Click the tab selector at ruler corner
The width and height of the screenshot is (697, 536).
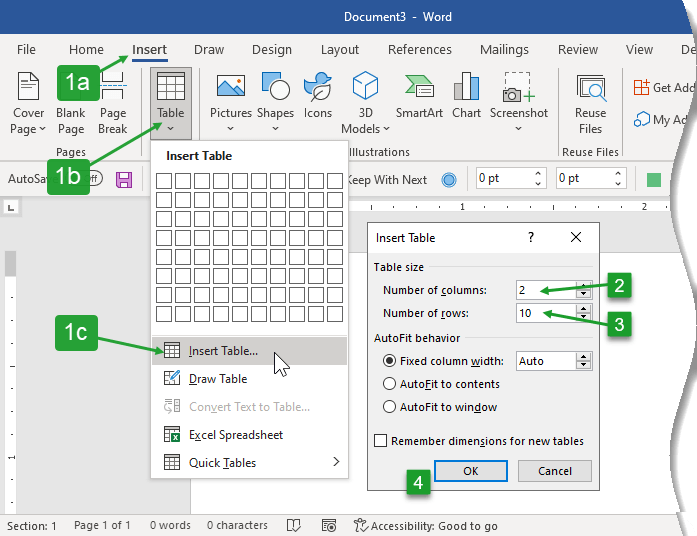(11, 207)
